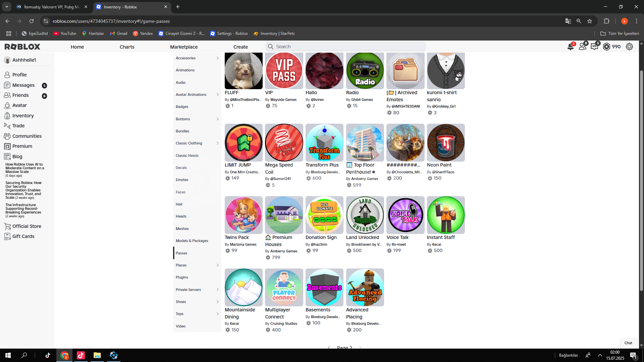Screen dimensions: 644x362
Task: Open the Inventory | StarPets bookmark
Action: point(274,34)
